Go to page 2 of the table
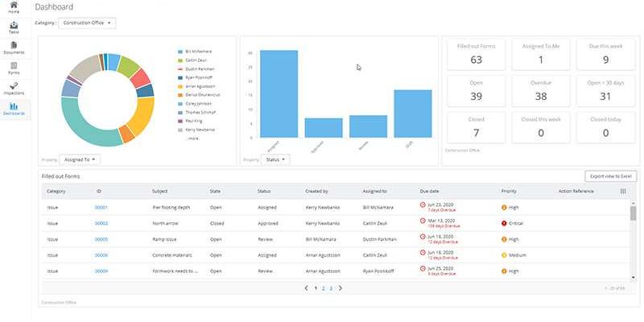644x322 pixels. tap(323, 287)
